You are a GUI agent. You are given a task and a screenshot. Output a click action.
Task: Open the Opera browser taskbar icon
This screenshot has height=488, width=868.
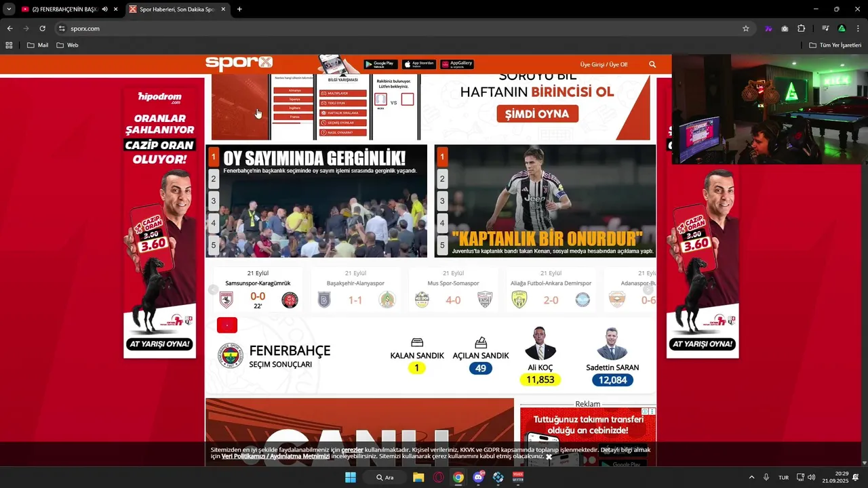pyautogui.click(x=438, y=477)
